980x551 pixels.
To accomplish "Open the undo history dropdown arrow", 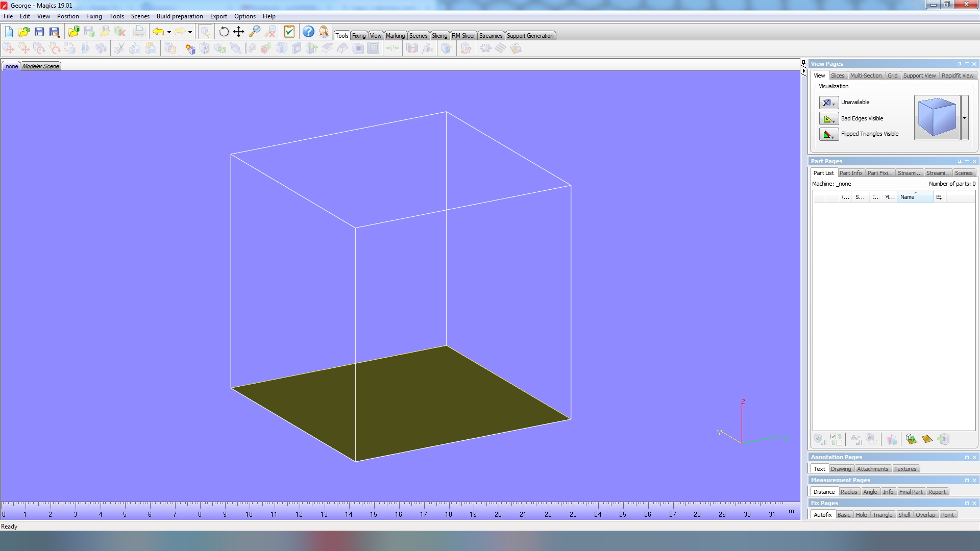I will (x=169, y=32).
